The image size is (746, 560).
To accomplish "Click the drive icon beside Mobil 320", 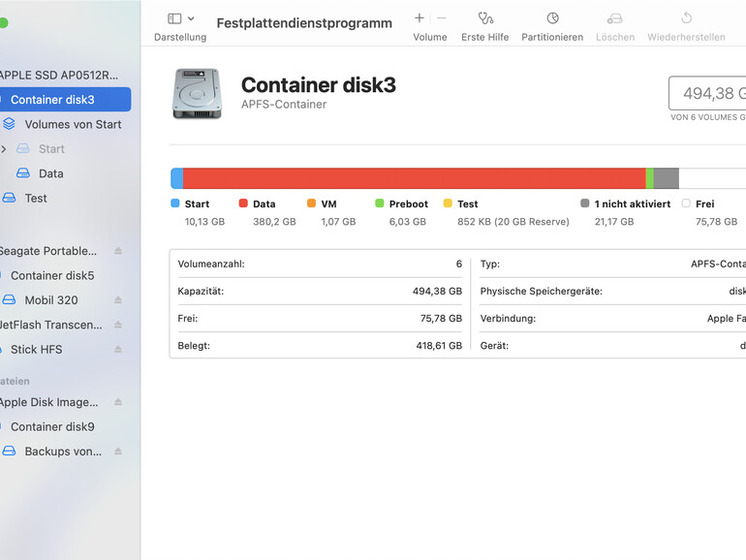I will point(9,299).
